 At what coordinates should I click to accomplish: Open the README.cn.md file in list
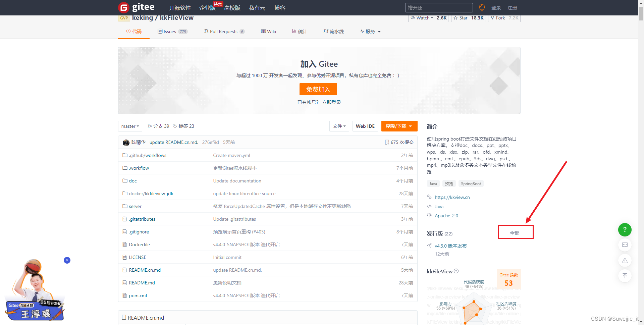coord(145,270)
